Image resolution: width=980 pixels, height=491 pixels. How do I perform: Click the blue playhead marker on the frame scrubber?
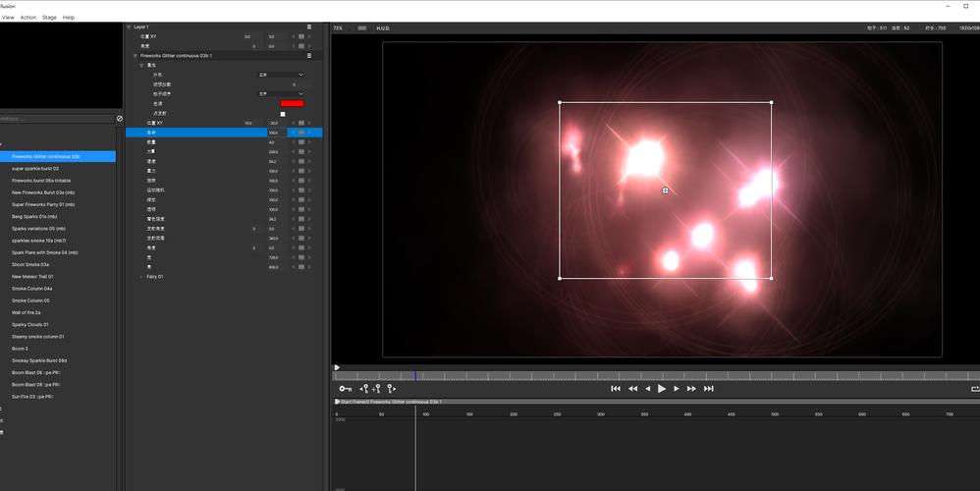pyautogui.click(x=415, y=375)
